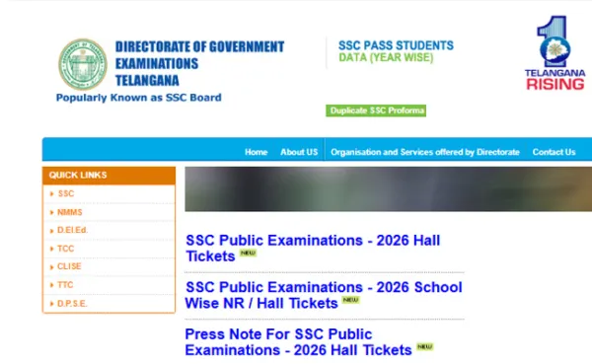Click the arrow bullet beside SSC
Screen dimensions: 592x364
(x=51, y=194)
